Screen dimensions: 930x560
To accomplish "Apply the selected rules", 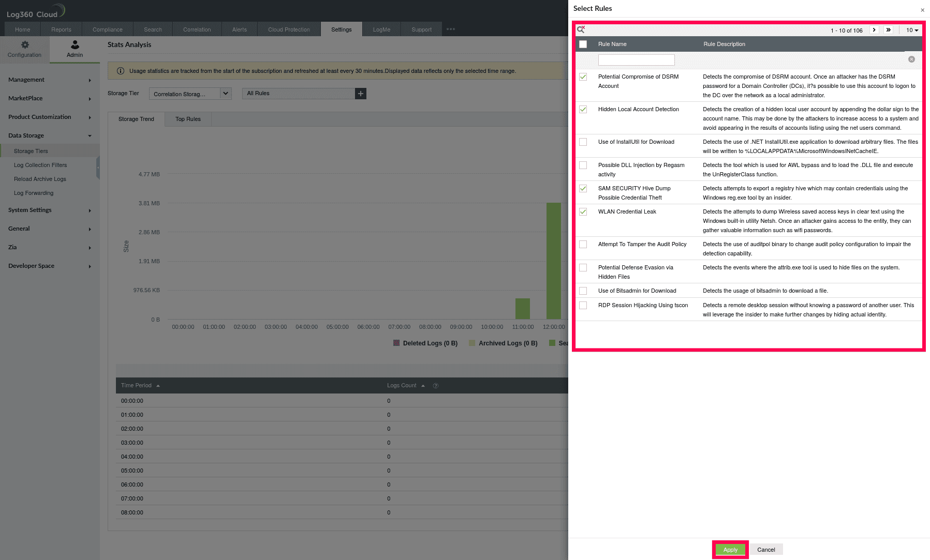I will pos(730,550).
